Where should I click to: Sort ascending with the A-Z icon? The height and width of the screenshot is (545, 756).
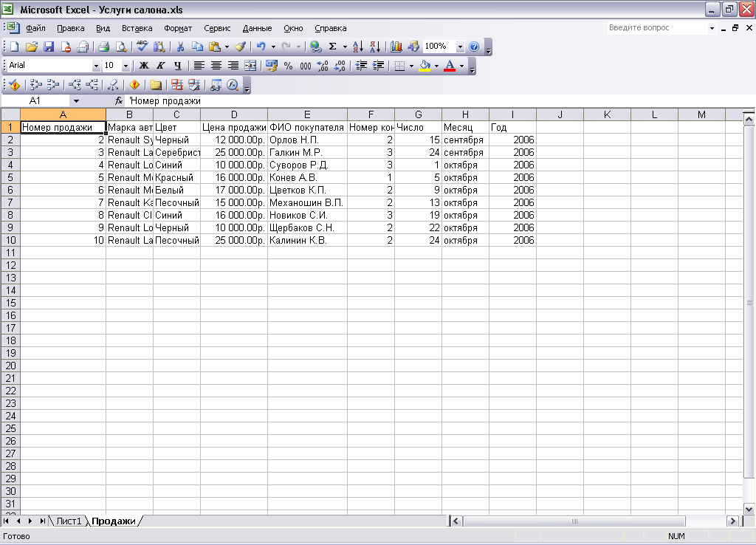point(358,47)
